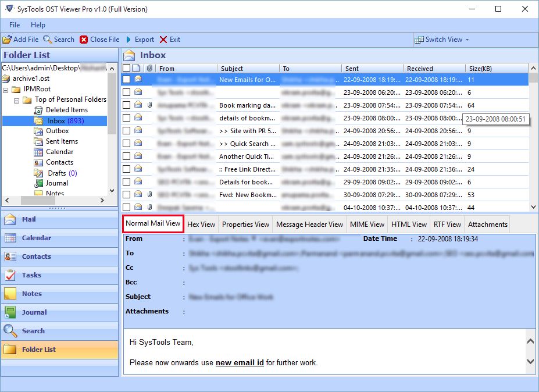The image size is (539, 392).
Task: Sort by the Received column header
Action: tap(434, 69)
